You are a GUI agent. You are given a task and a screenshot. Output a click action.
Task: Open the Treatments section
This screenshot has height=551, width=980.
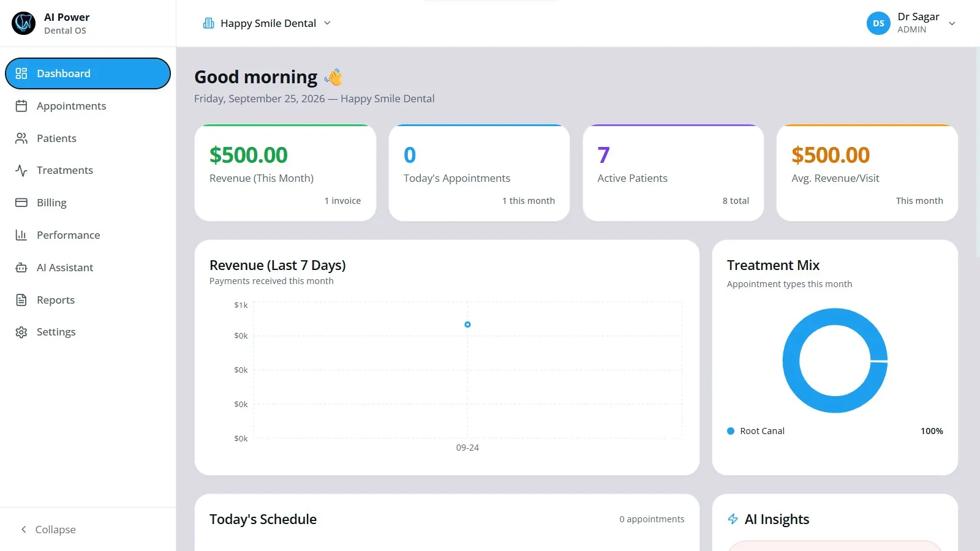pyautogui.click(x=88, y=170)
